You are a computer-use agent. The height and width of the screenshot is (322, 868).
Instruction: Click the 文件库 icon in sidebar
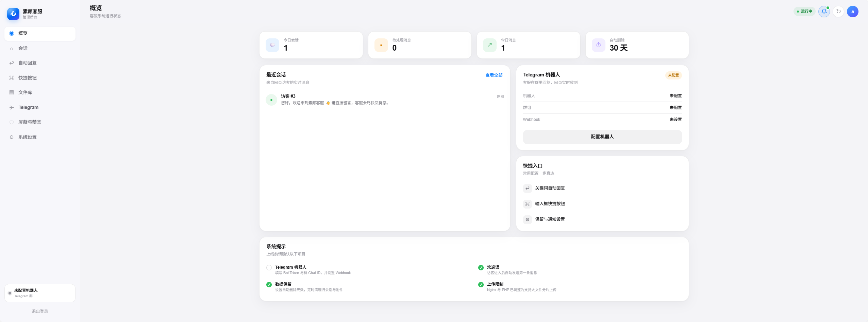click(12, 92)
